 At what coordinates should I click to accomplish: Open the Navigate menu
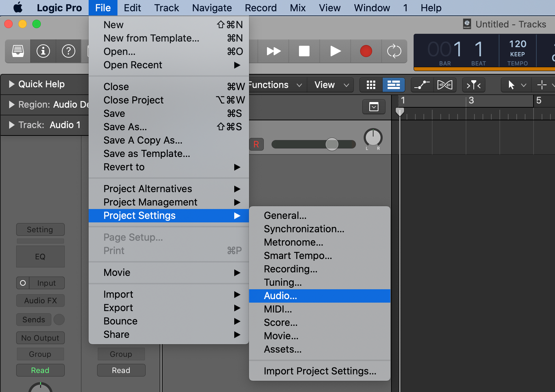click(x=212, y=8)
